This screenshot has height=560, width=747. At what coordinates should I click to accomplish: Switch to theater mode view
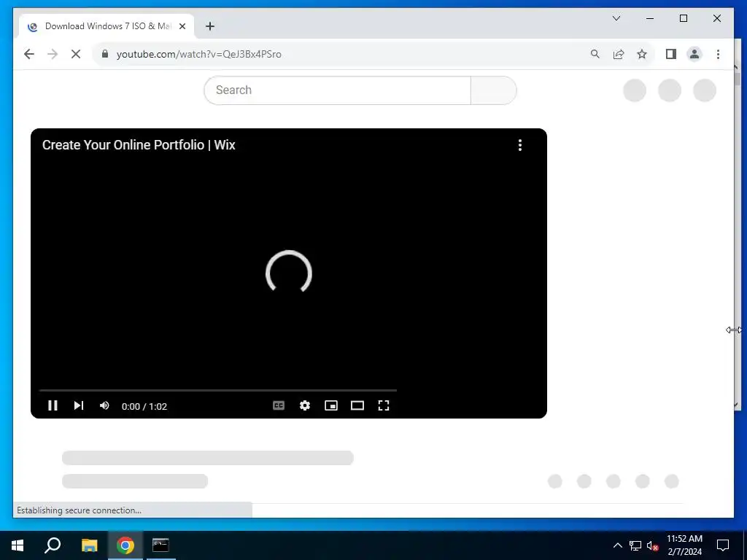pos(357,405)
